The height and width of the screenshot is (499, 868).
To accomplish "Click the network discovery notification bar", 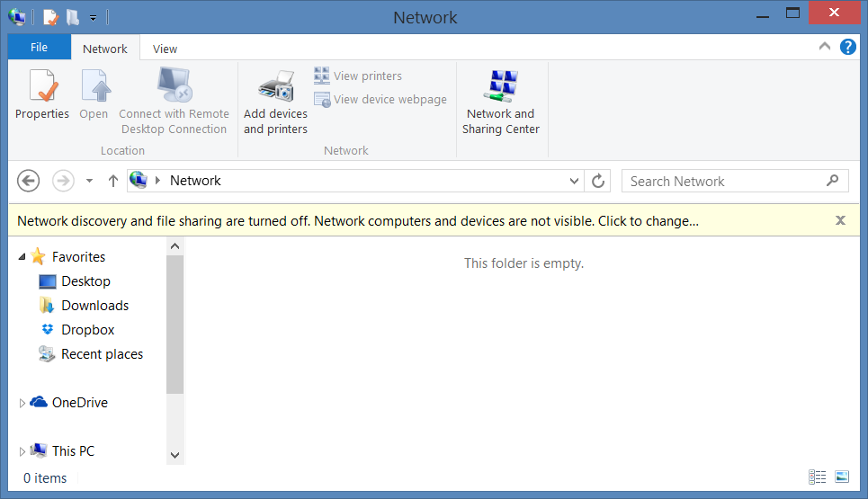I will 358,221.
